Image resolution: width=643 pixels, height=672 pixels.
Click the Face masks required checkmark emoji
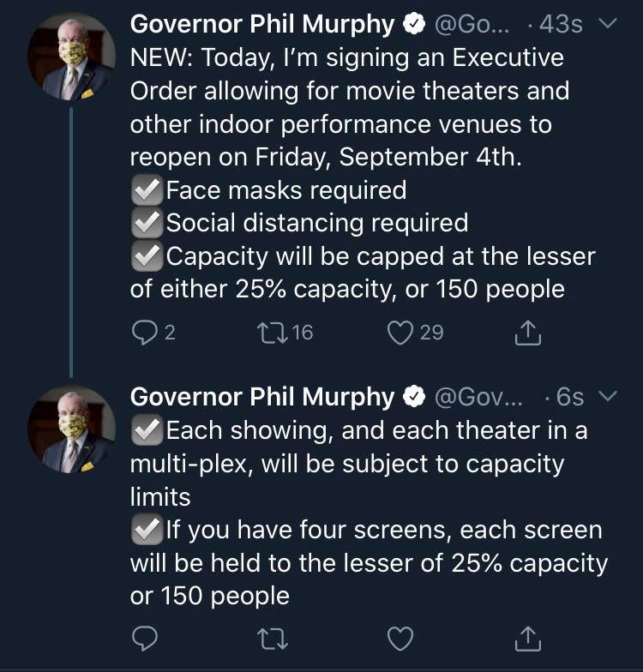click(x=147, y=189)
